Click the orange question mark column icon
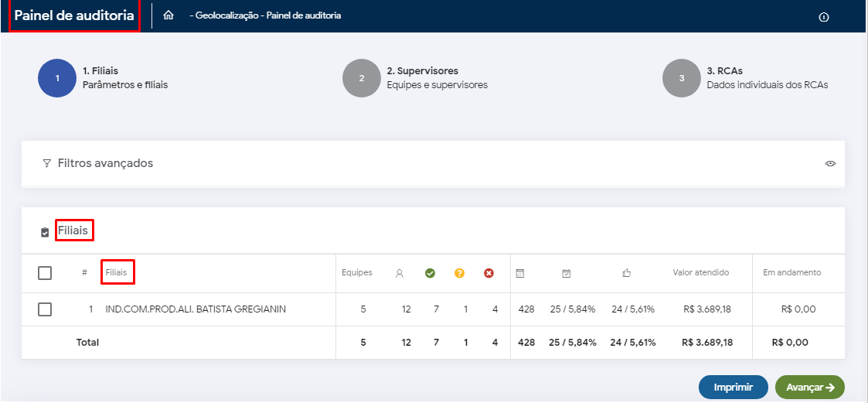 pyautogui.click(x=459, y=273)
